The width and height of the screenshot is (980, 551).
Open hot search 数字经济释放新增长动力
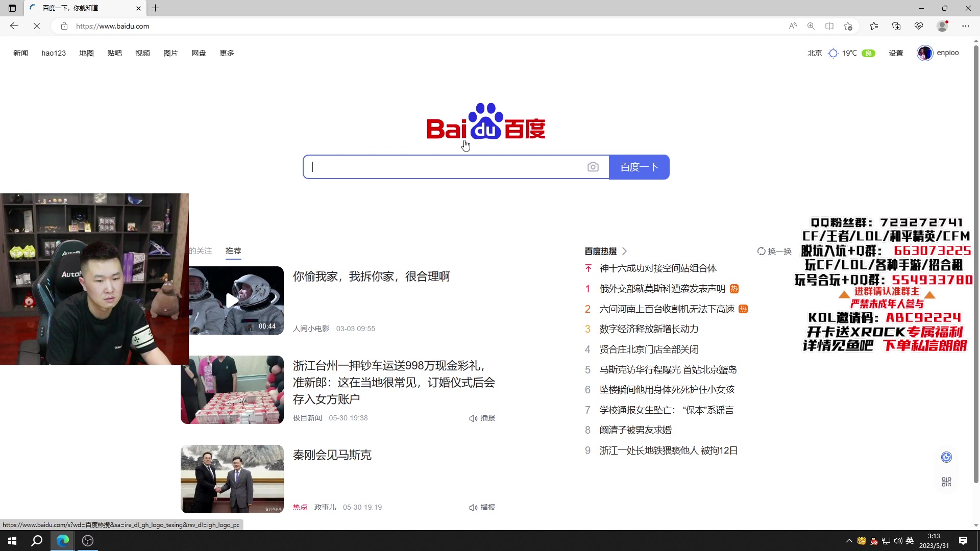[x=649, y=329]
